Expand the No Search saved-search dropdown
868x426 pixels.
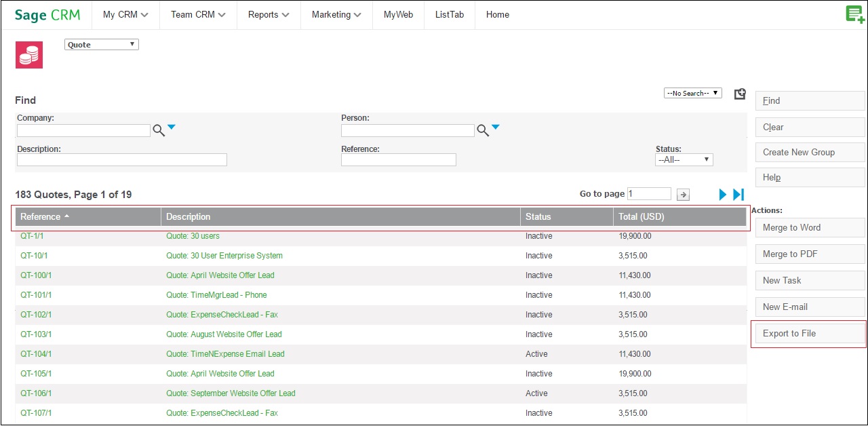click(692, 93)
